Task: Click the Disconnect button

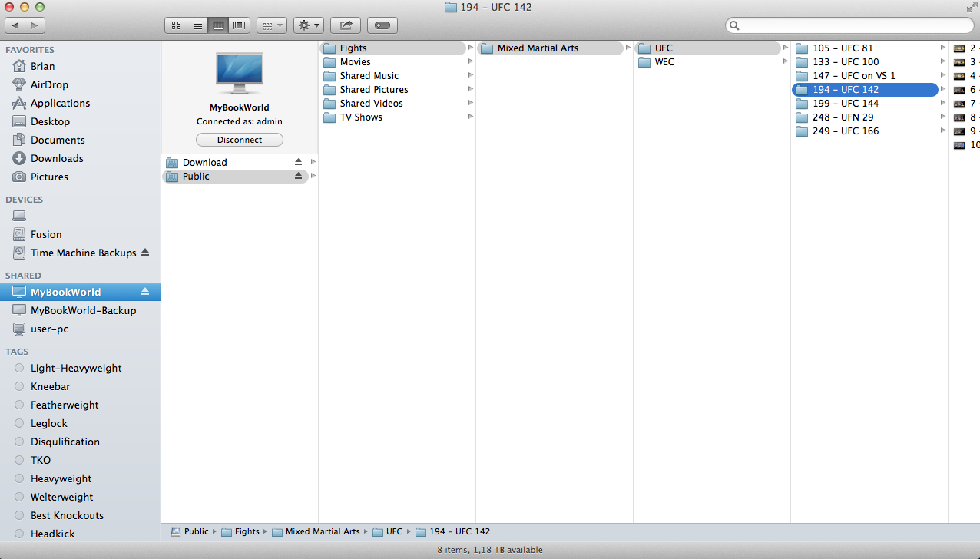Action: (240, 140)
